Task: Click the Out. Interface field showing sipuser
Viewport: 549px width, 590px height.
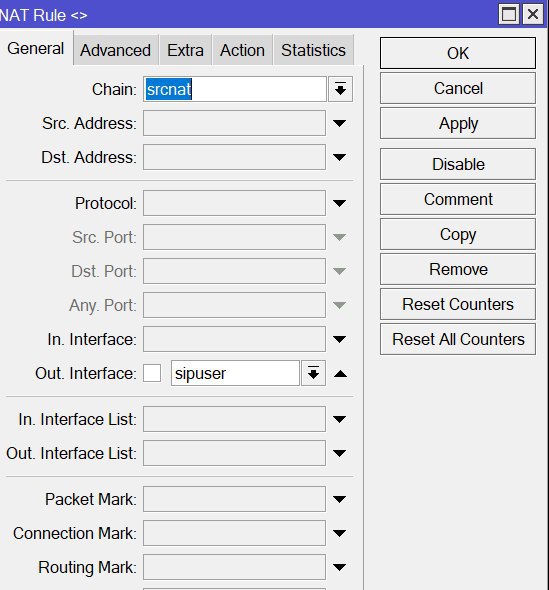Action: click(x=235, y=373)
